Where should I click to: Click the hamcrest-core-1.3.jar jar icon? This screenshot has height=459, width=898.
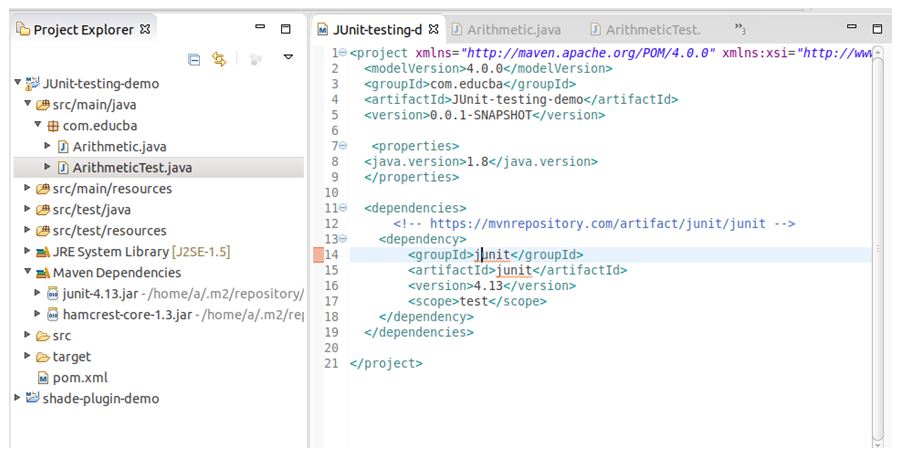[53, 315]
